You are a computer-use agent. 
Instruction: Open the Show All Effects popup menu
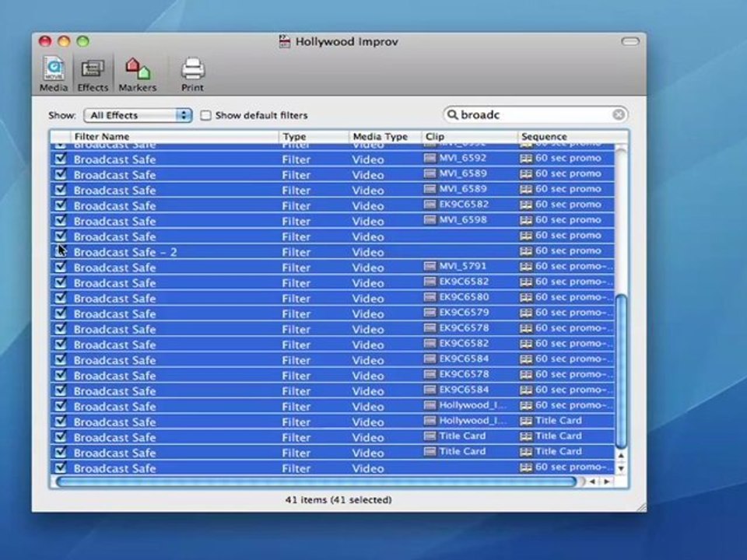(138, 115)
